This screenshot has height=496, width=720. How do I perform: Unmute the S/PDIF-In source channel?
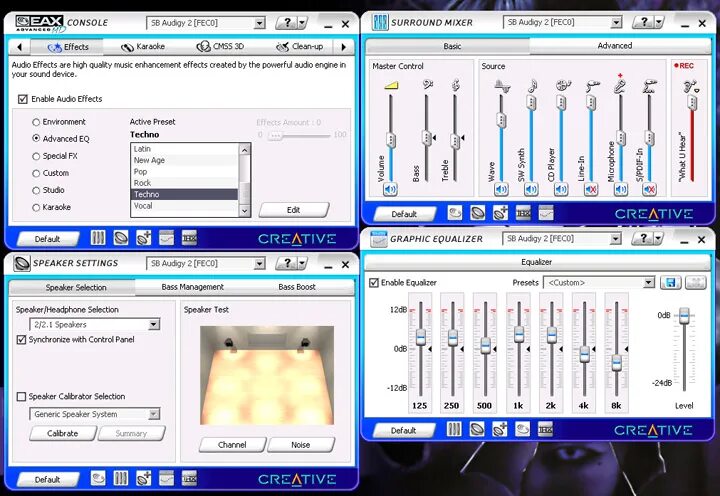point(649,189)
